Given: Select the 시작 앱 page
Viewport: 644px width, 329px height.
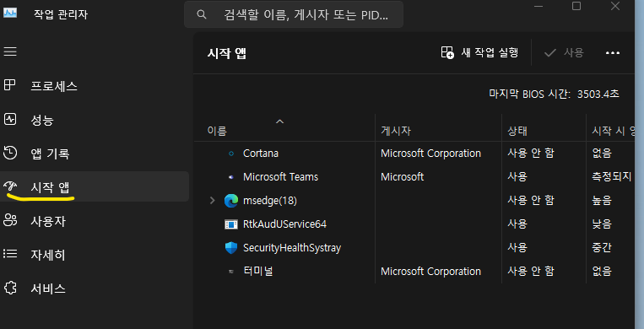Looking at the screenshot, I should click(x=95, y=187).
